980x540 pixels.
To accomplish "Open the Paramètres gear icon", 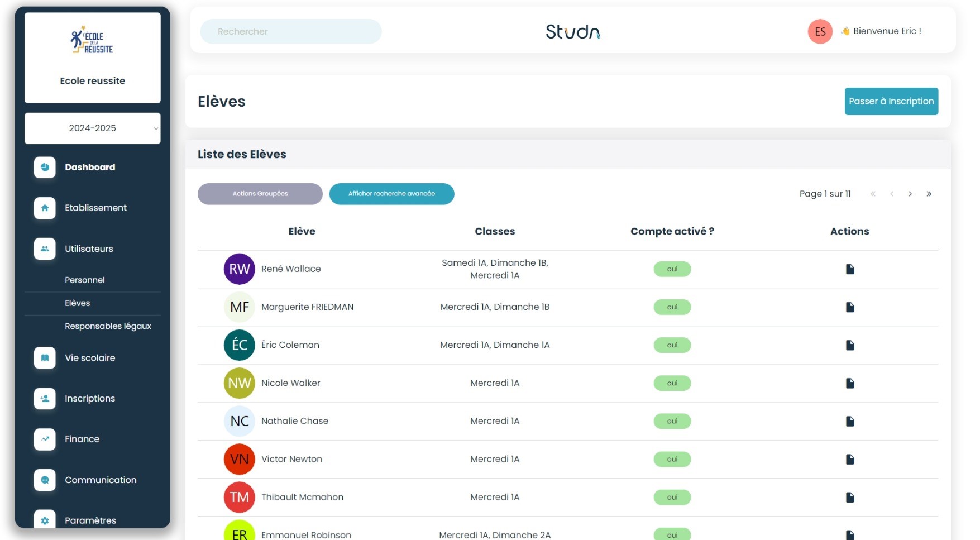I will 45,520.
